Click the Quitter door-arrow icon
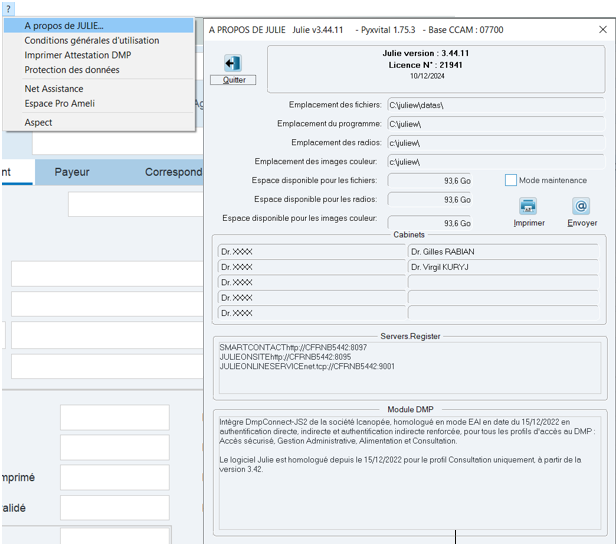The height and width of the screenshot is (544, 616). pyautogui.click(x=233, y=63)
